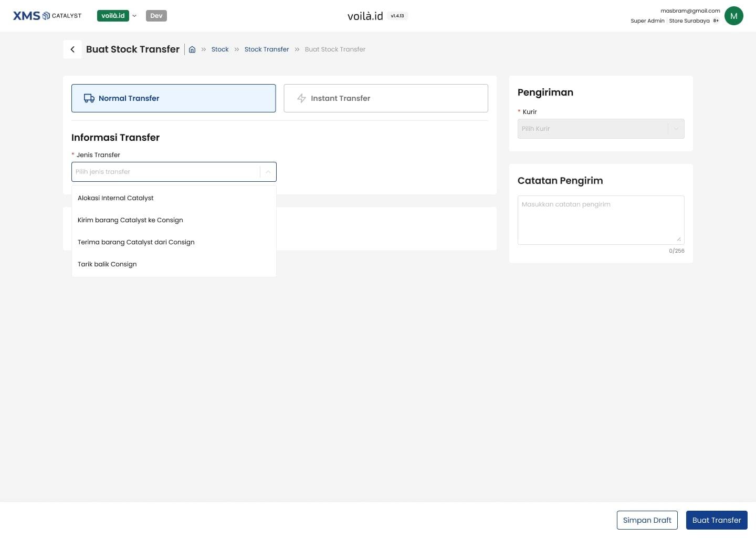Go back using the arrow button
The height and width of the screenshot is (538, 756).
tap(72, 49)
